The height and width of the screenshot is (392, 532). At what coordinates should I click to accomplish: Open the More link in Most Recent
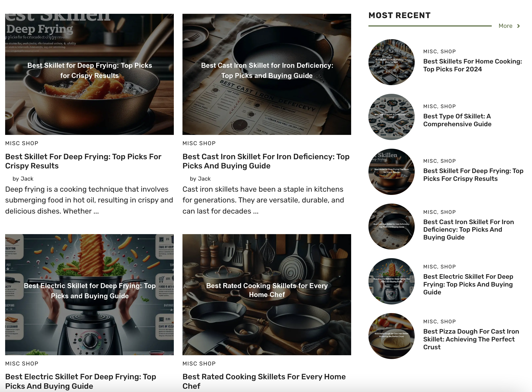pos(505,26)
